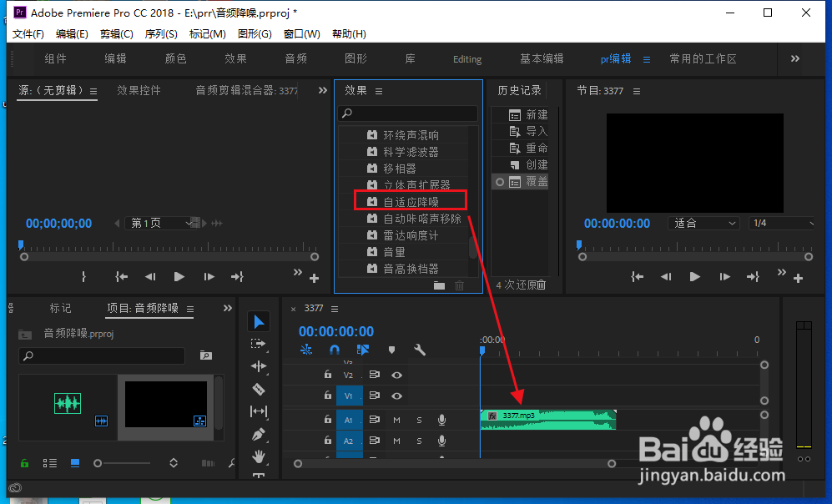Click new bin icon in Project panel
The width and height of the screenshot is (832, 504).
[x=206, y=355]
